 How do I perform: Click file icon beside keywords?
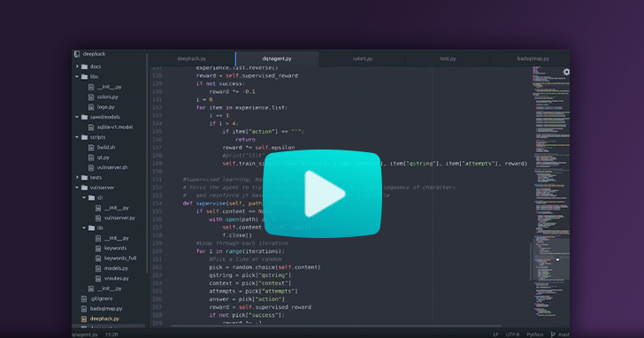[x=98, y=248]
